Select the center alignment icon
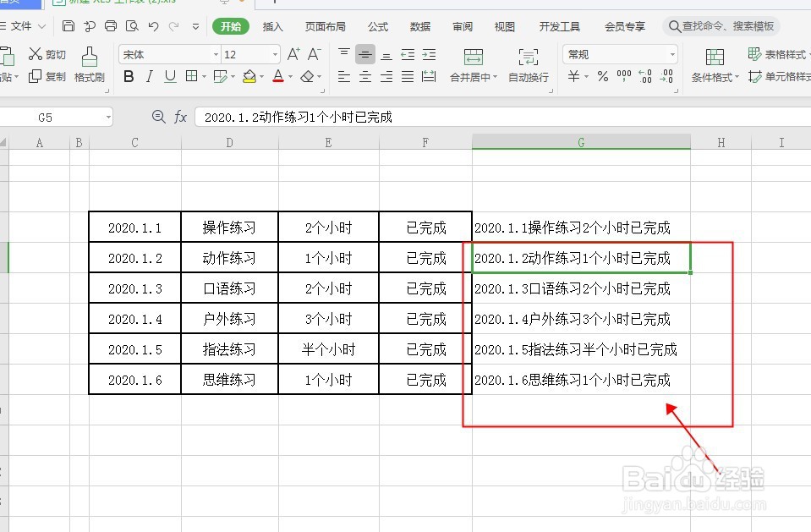This screenshot has width=811, height=532. click(x=364, y=76)
